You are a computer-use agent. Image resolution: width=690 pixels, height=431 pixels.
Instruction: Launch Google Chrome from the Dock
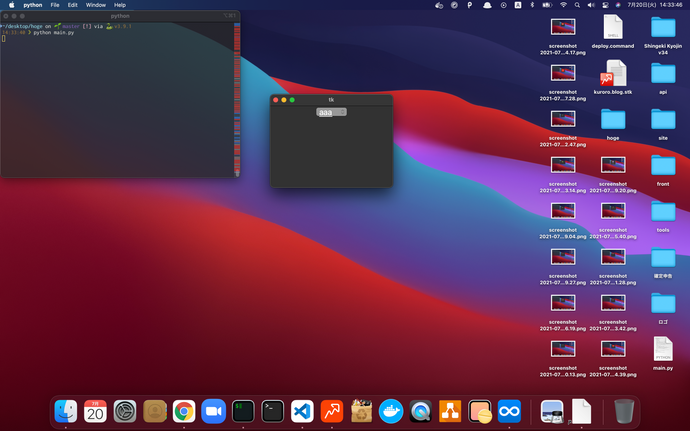pos(184,412)
